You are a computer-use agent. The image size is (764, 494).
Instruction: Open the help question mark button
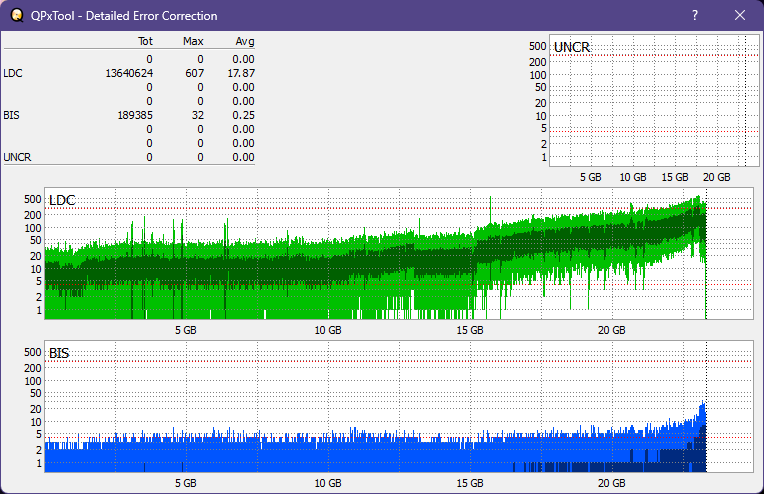click(x=695, y=16)
